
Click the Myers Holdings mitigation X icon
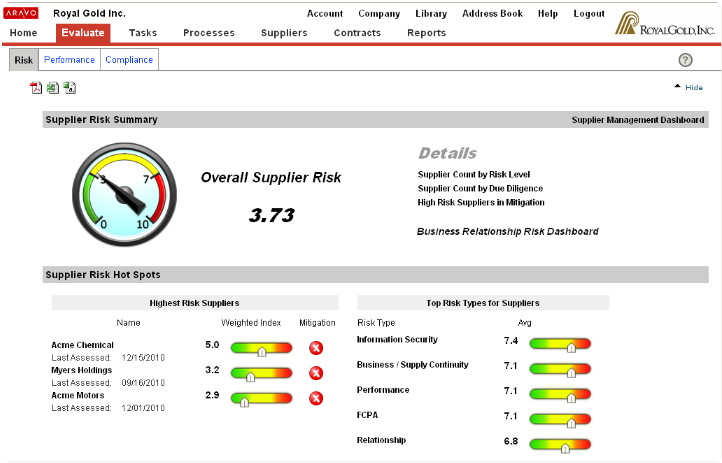pyautogui.click(x=316, y=373)
